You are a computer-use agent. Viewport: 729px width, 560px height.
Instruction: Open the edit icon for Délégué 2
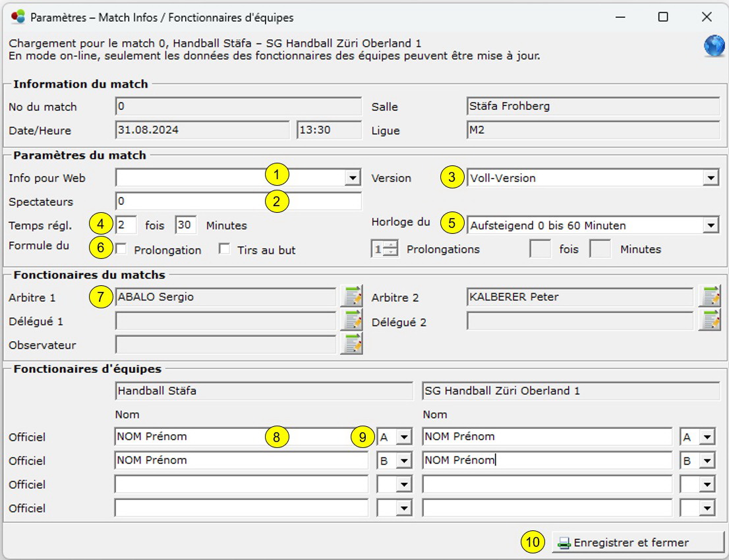[710, 321]
